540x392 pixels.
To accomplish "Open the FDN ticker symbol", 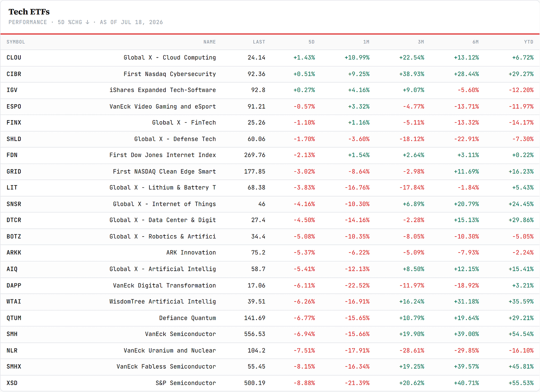I will click(12, 155).
